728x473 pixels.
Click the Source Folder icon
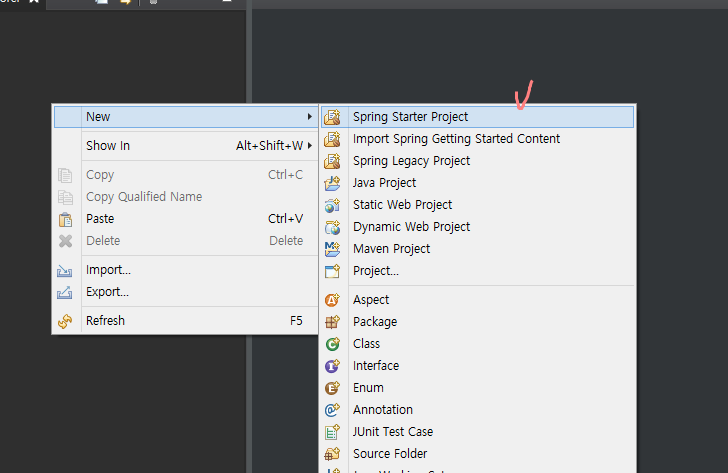332,454
